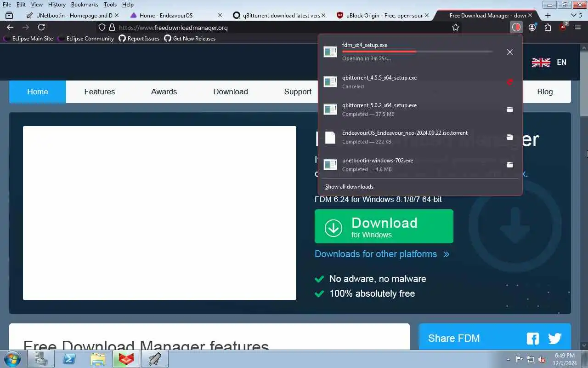Open FDM Twitter share icon

tap(555, 339)
